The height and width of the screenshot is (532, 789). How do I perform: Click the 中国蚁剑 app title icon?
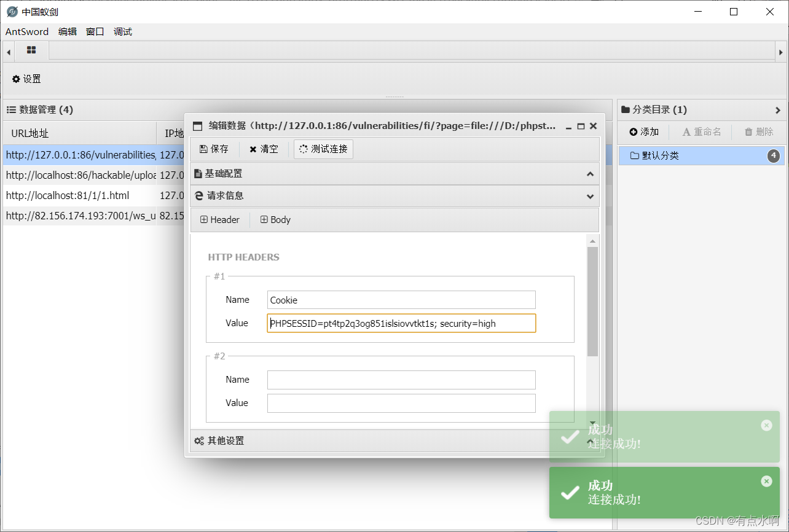pyautogui.click(x=12, y=12)
